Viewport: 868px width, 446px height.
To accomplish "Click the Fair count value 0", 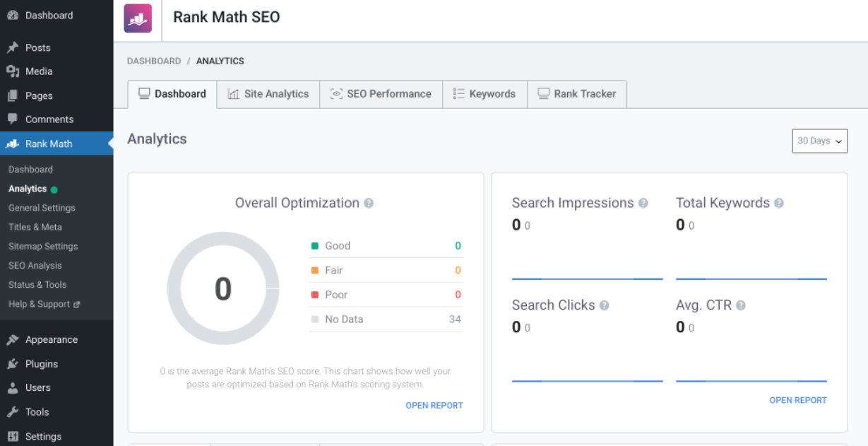I will (458, 270).
